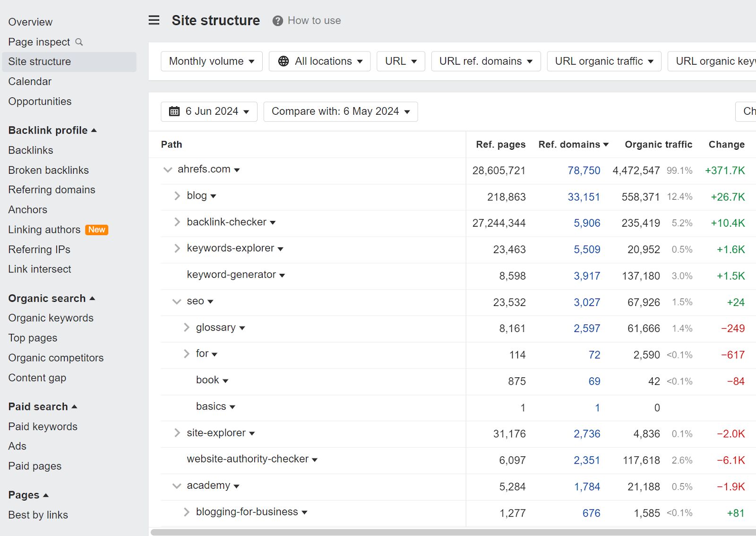Open the URL filter dropdown

pyautogui.click(x=400, y=61)
